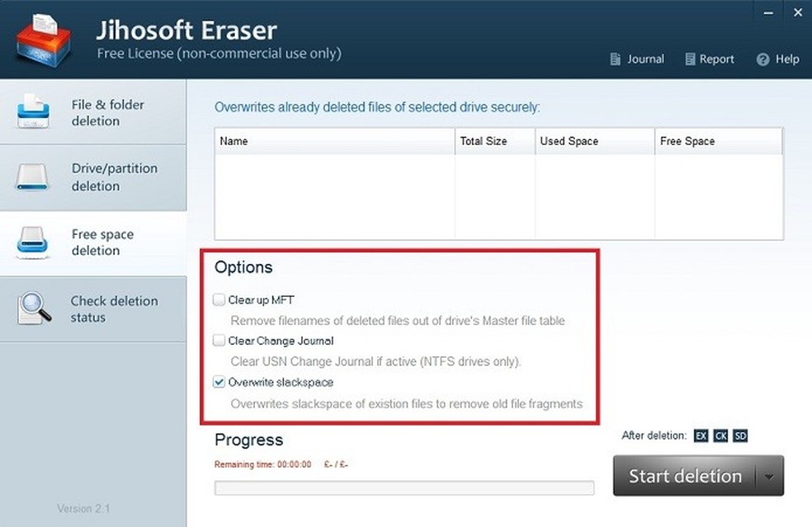Open the Start deletion dropdown arrow
This screenshot has height=527, width=812.
(x=769, y=477)
